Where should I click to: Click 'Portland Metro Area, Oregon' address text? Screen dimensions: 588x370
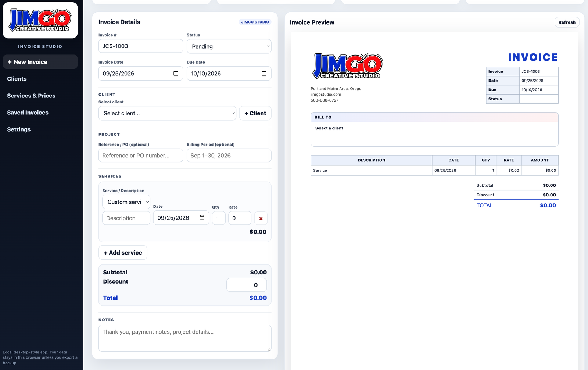[x=337, y=89]
